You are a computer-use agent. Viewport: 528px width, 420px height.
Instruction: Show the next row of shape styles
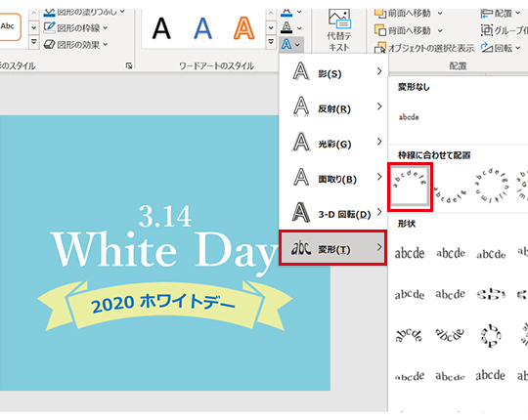click(33, 27)
